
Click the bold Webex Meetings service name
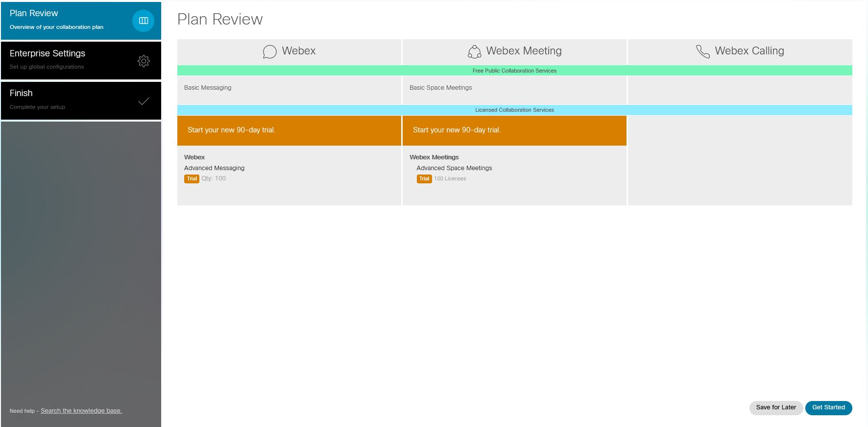point(434,157)
